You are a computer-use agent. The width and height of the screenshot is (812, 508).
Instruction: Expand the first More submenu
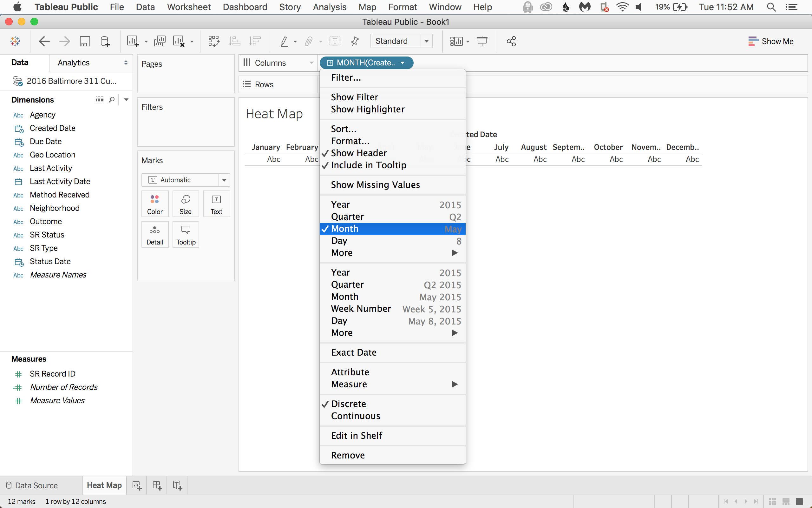click(x=392, y=253)
